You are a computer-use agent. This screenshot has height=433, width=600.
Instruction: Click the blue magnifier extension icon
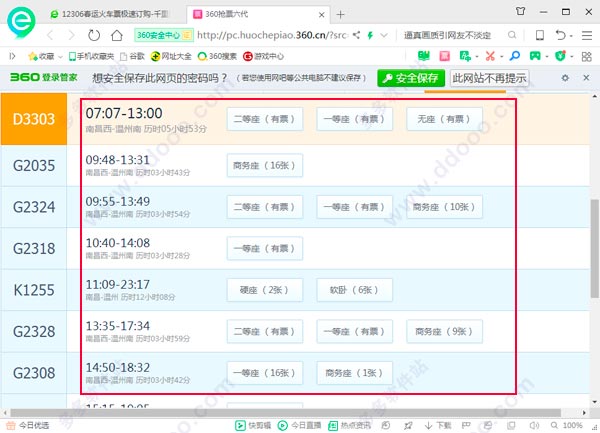515,56
